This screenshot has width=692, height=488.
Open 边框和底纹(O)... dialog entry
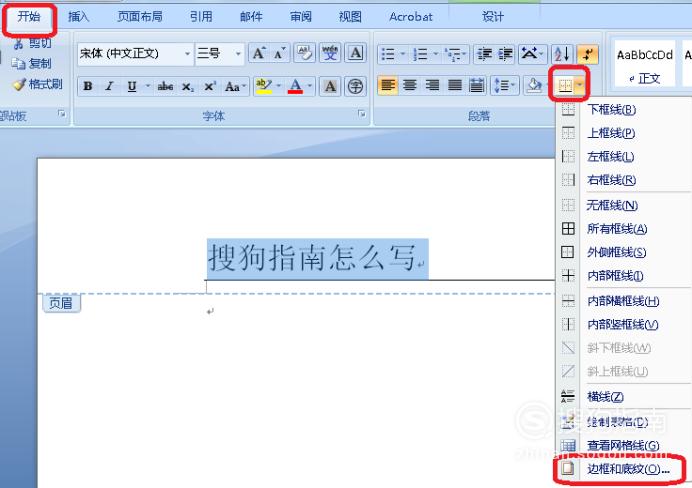(621, 469)
